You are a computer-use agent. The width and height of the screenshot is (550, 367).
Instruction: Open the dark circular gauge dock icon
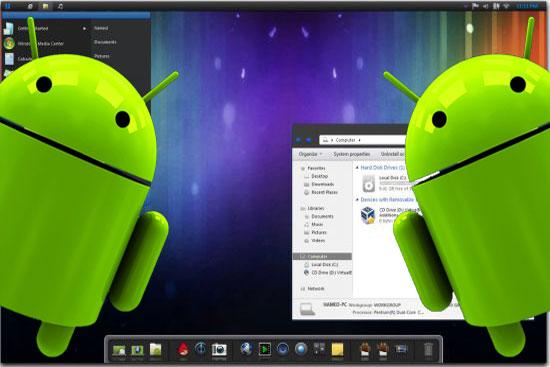[283, 349]
